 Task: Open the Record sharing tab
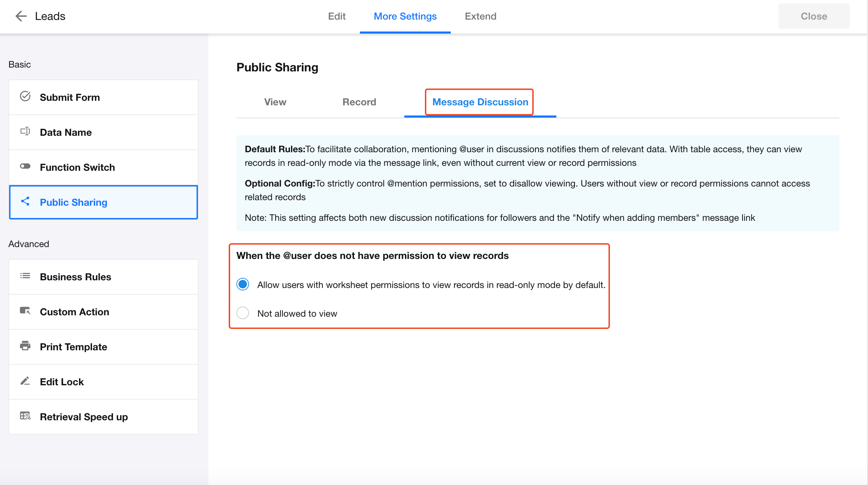click(359, 102)
